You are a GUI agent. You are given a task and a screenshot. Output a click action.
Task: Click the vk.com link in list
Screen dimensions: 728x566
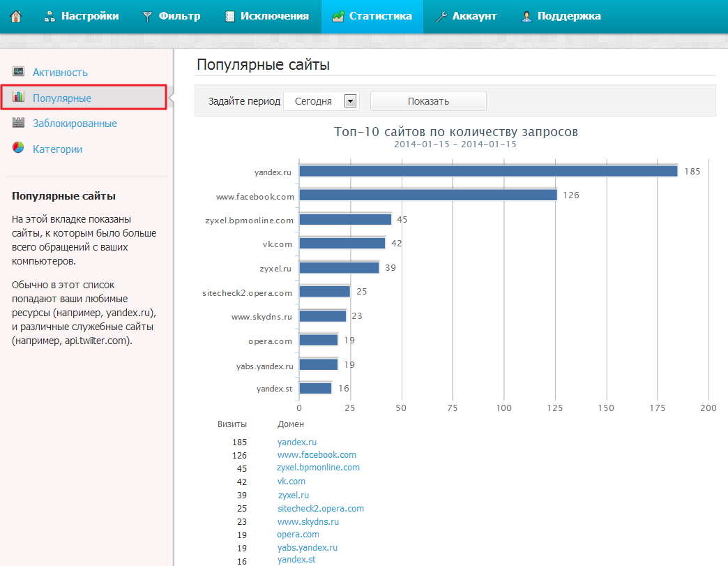[291, 482]
